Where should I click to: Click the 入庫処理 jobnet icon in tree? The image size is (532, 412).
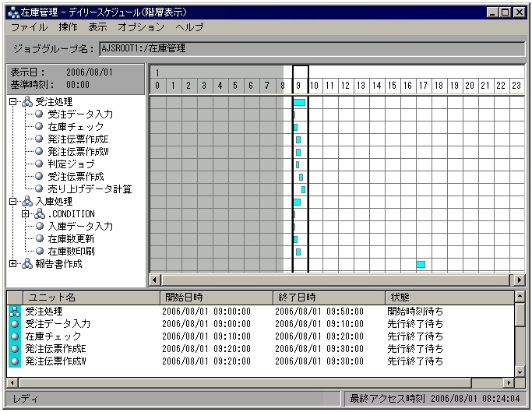(27, 201)
